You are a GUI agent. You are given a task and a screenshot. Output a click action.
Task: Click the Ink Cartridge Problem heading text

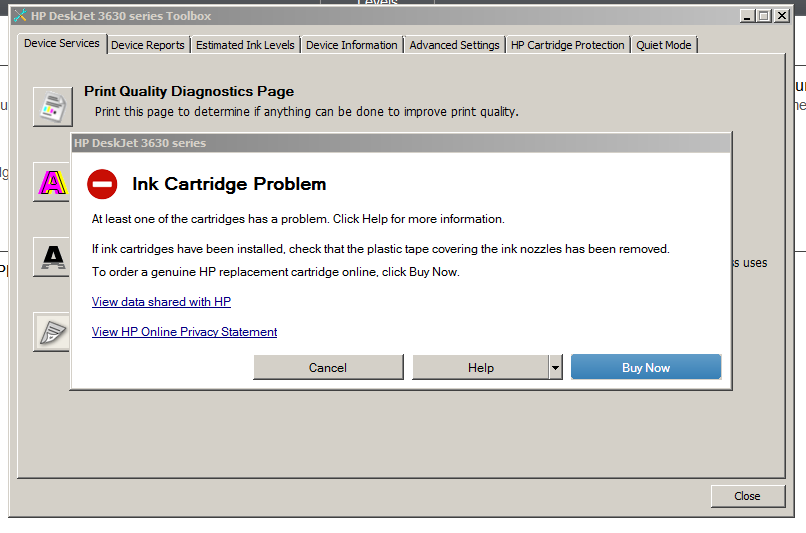(229, 184)
